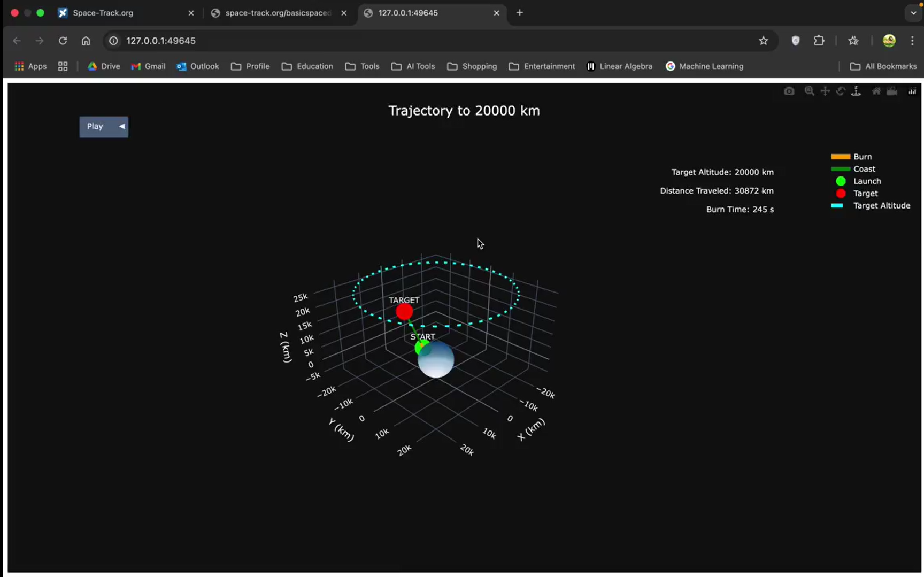
Task: View site information icon
Action: click(113, 41)
